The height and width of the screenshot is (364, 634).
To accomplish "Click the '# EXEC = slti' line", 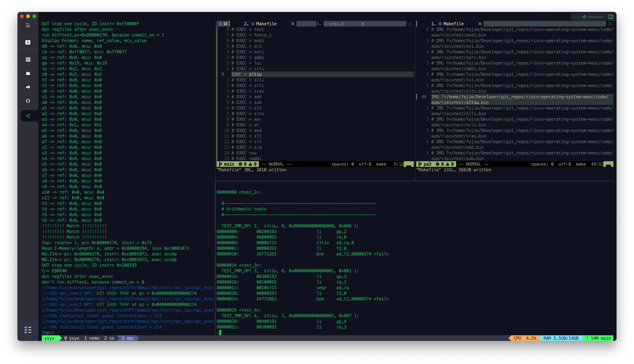I will tap(247, 68).
